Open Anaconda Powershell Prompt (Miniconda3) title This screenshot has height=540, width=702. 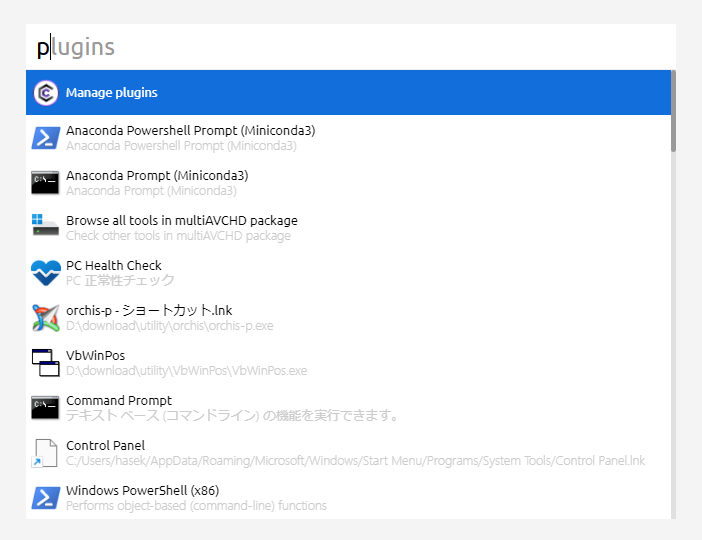click(191, 130)
